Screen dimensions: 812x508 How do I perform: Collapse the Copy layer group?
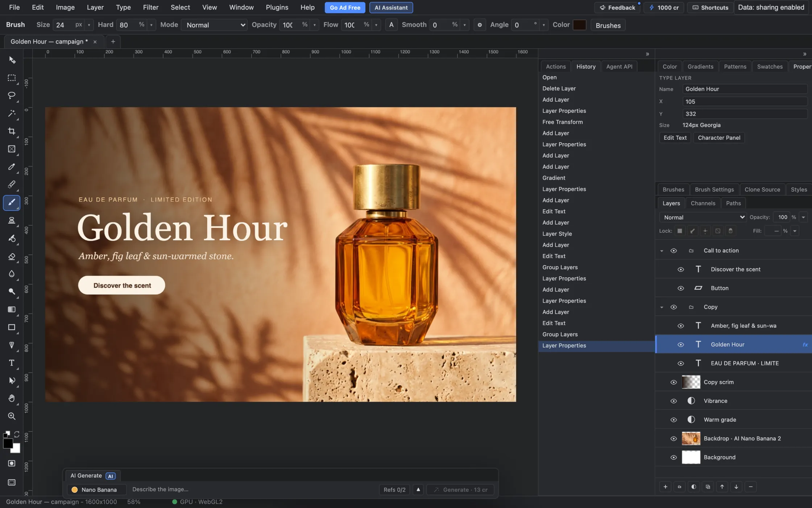(x=662, y=307)
